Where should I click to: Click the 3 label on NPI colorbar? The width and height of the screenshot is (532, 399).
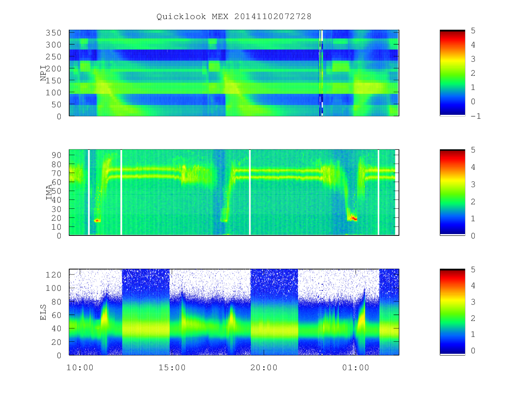pyautogui.click(x=473, y=59)
